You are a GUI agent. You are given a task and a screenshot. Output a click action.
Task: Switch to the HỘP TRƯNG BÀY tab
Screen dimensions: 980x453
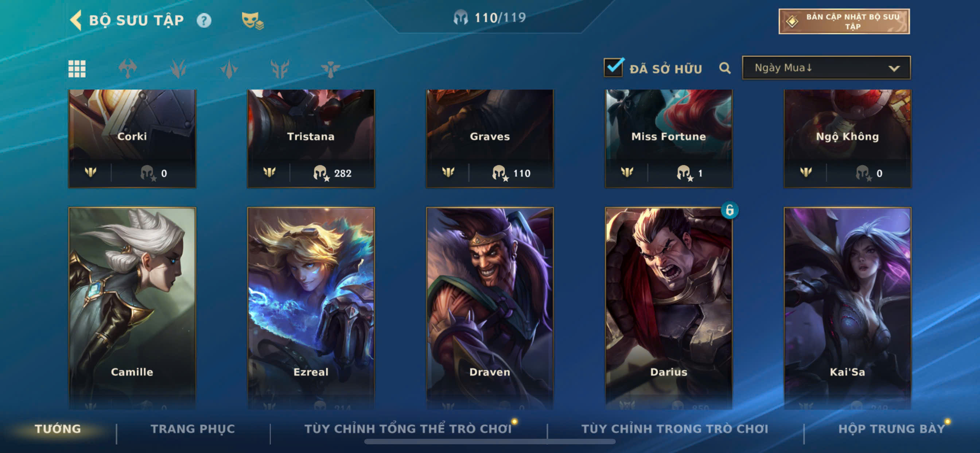892,429
